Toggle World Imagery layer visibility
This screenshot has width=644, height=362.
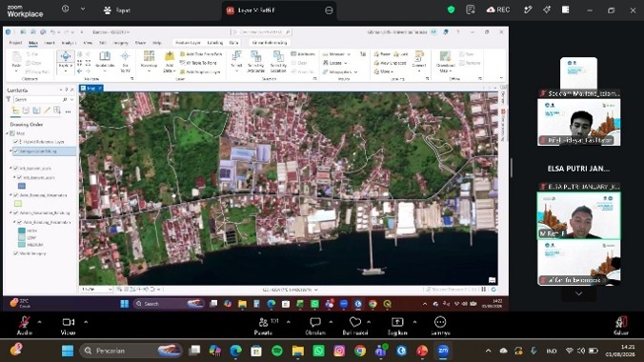(16, 253)
